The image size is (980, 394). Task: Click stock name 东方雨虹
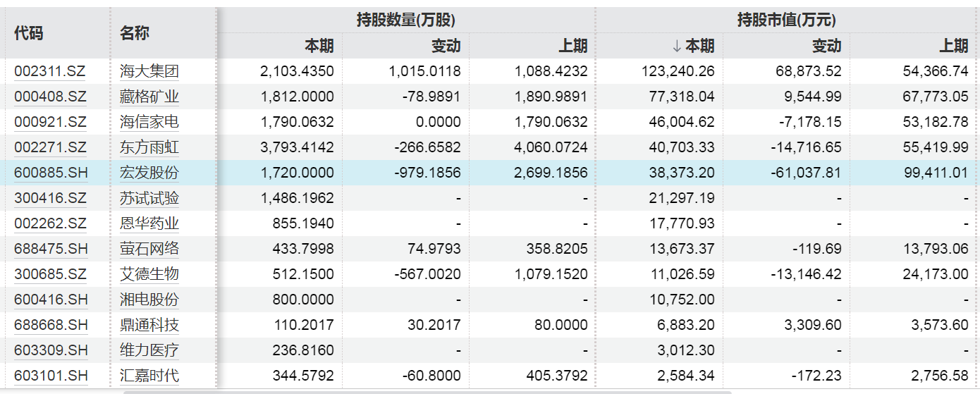point(149,147)
